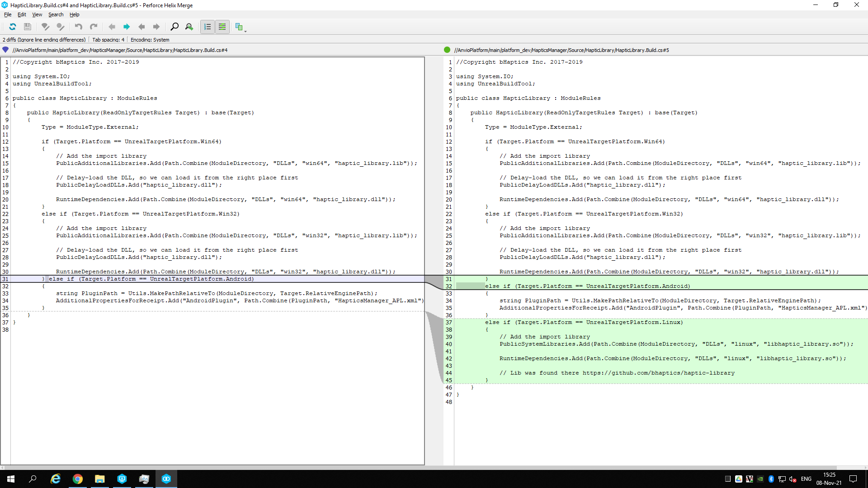The image size is (868, 488).
Task: Open Google Chrome from taskbar
Action: pyautogui.click(x=77, y=479)
